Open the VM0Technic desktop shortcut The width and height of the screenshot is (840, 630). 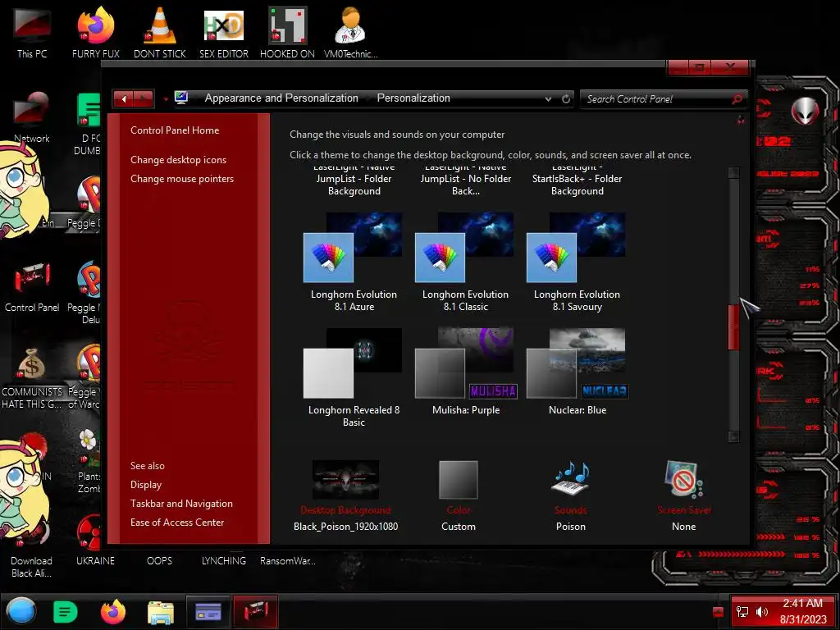click(351, 32)
